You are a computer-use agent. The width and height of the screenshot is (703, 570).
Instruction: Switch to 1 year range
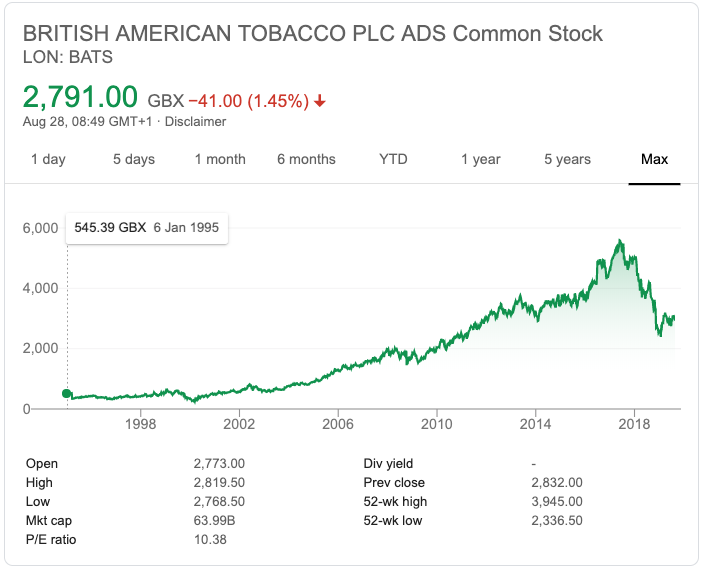click(481, 159)
